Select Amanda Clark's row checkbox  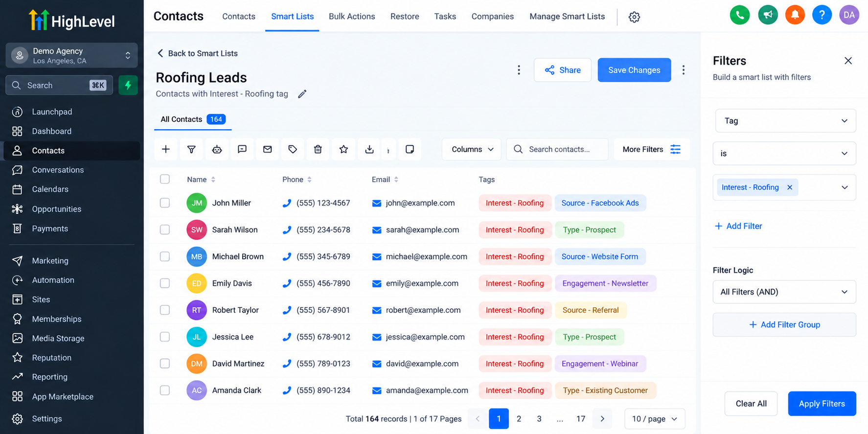coord(165,390)
